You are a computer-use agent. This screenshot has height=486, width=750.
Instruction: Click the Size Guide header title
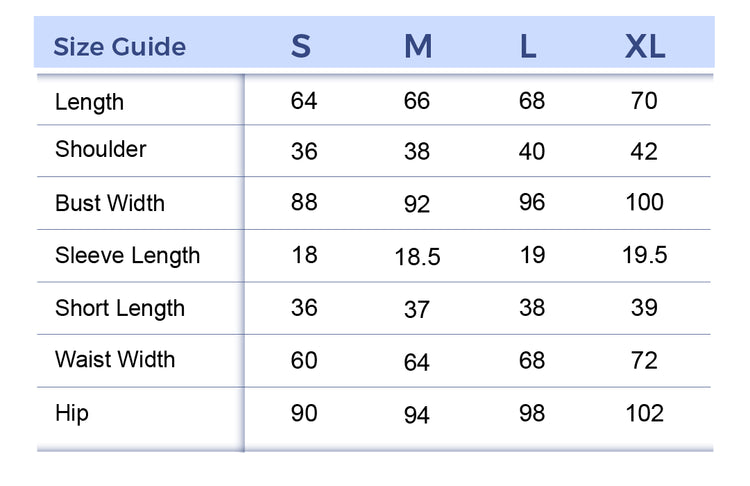119,47
